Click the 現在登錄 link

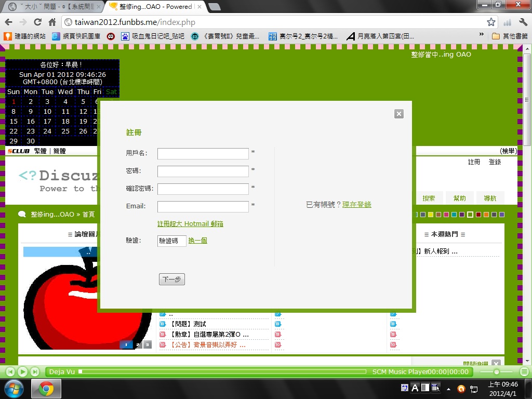(356, 205)
